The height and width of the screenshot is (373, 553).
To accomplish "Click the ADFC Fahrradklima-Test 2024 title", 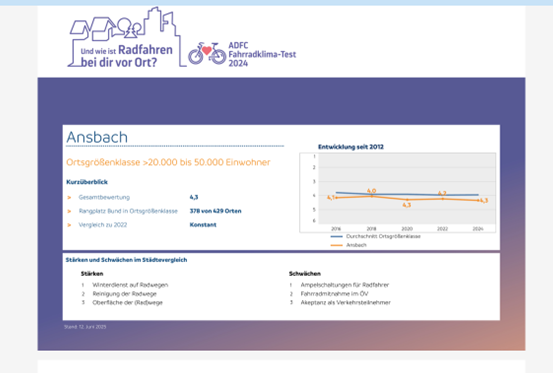I will click(x=262, y=54).
